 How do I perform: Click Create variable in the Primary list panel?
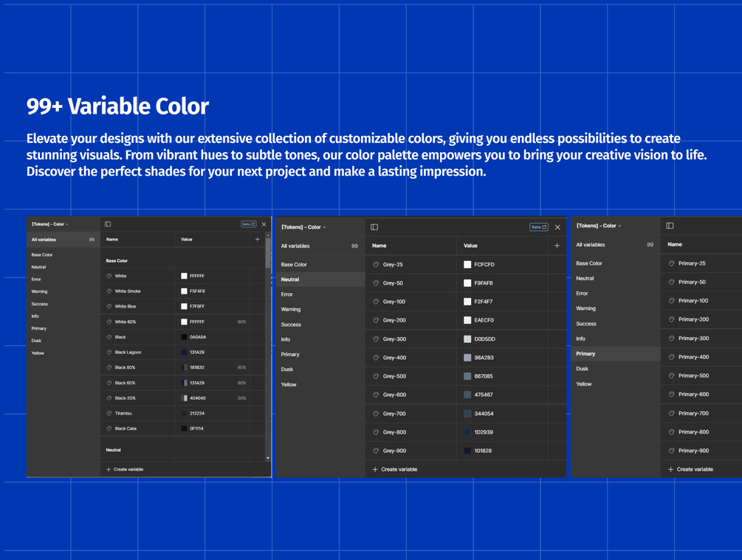[x=690, y=469]
